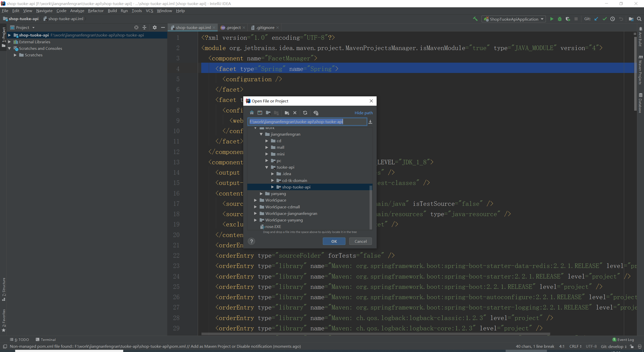Click OK to confirm open file or project
This screenshot has height=352, width=644.
334,241
